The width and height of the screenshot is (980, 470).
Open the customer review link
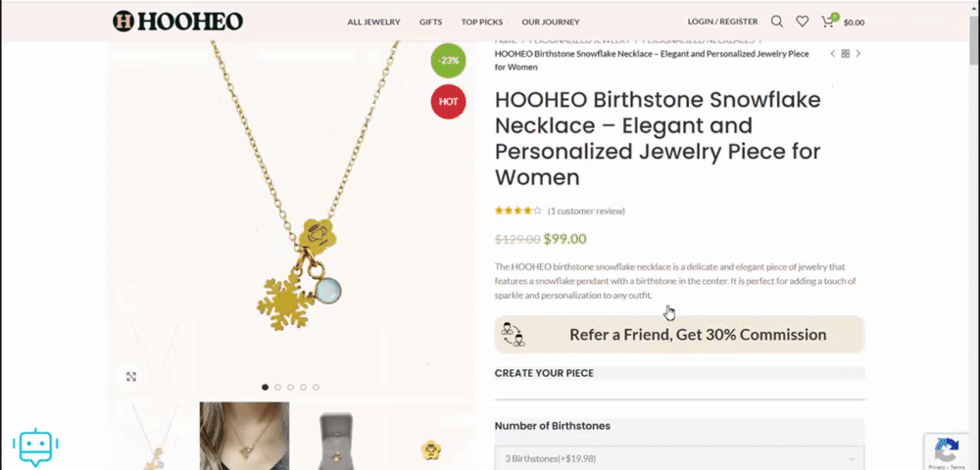[x=586, y=211]
